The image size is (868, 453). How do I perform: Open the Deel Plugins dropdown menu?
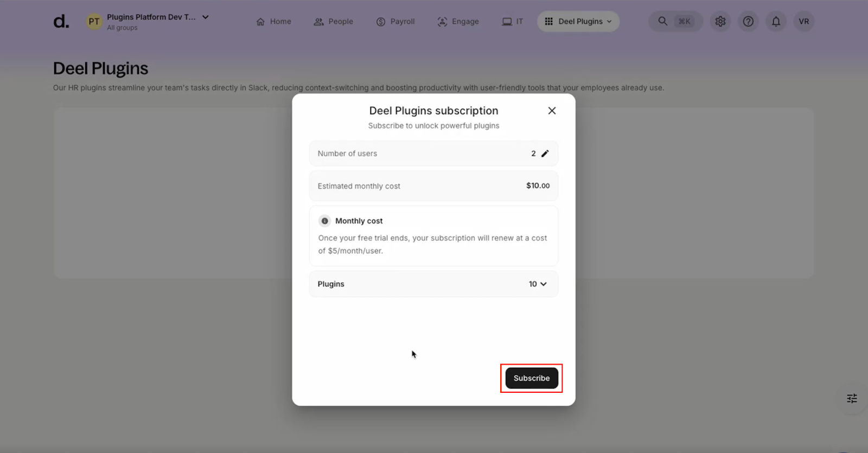pyautogui.click(x=578, y=22)
